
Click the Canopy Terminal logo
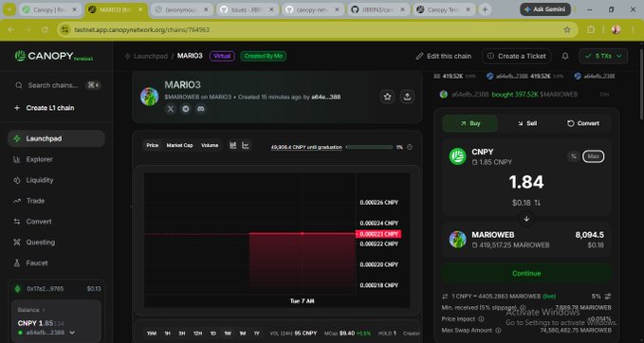click(x=54, y=56)
